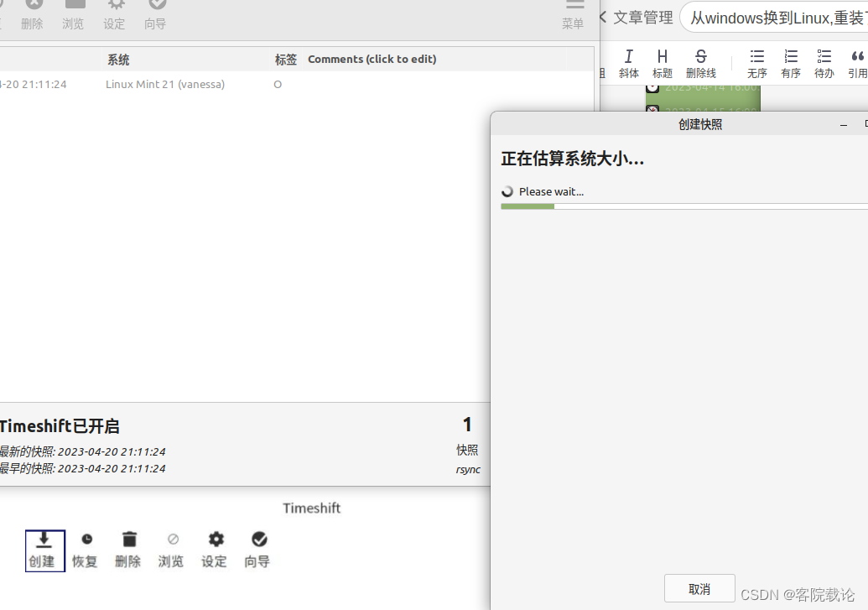Screen dimensions: 868x610
Task: Click the article title input field
Action: tap(774, 18)
